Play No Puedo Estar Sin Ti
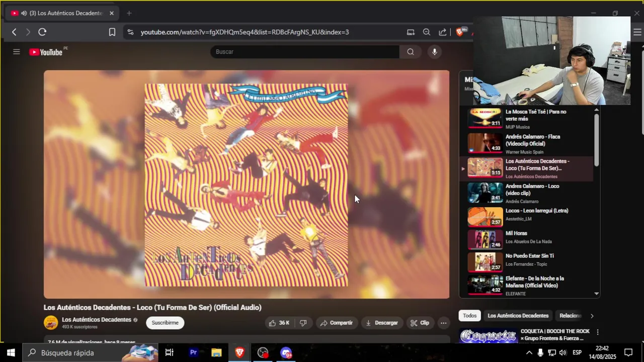The image size is (644, 362). click(x=527, y=261)
